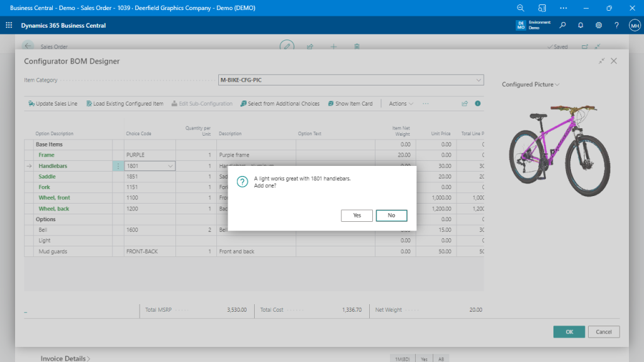Collapse the Configured Picture section
The image size is (644, 362).
coord(530,84)
